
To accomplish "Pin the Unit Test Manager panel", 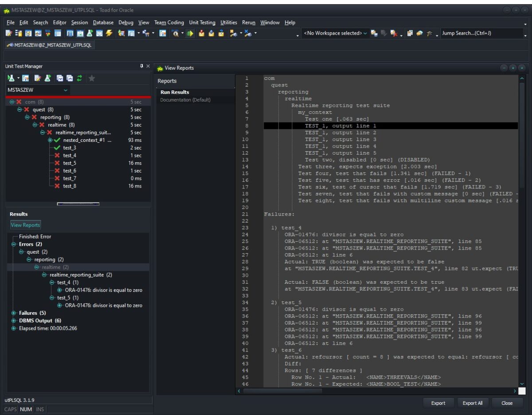I will 142,66.
